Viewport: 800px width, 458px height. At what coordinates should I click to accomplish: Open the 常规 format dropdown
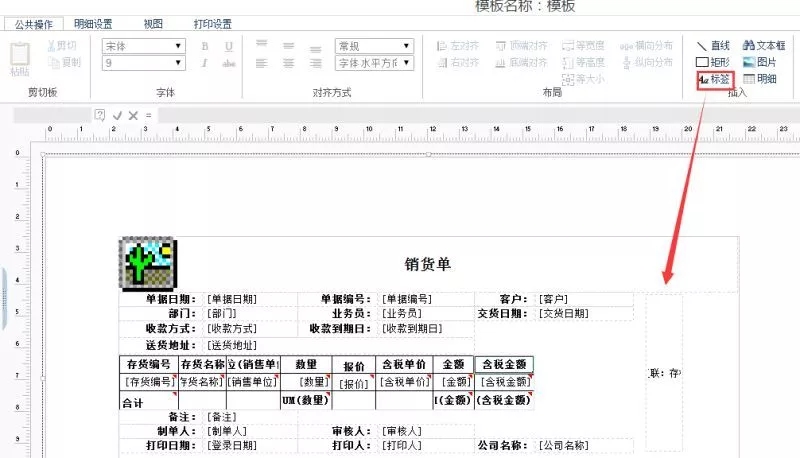click(406, 46)
